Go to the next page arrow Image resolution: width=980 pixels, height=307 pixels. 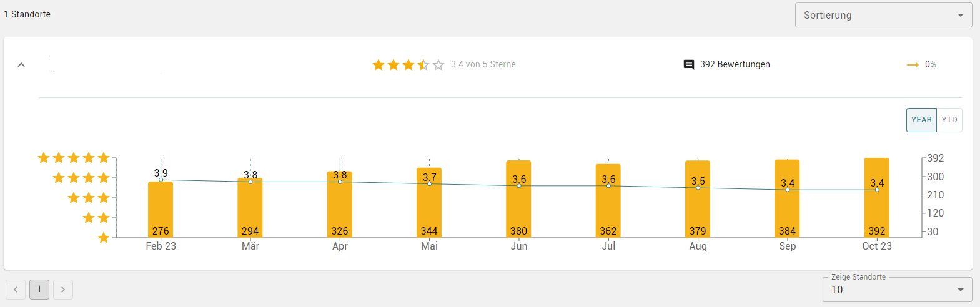pos(63,290)
